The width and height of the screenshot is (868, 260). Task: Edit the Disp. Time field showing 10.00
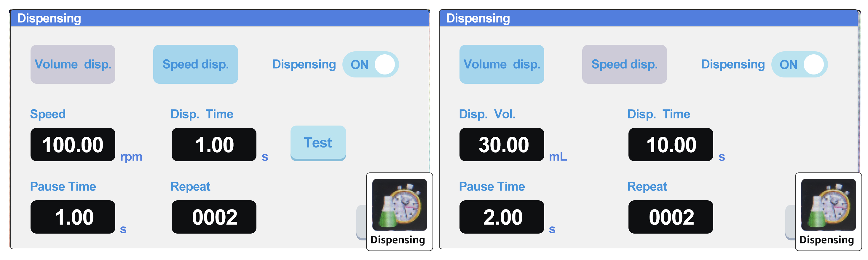[x=670, y=145]
